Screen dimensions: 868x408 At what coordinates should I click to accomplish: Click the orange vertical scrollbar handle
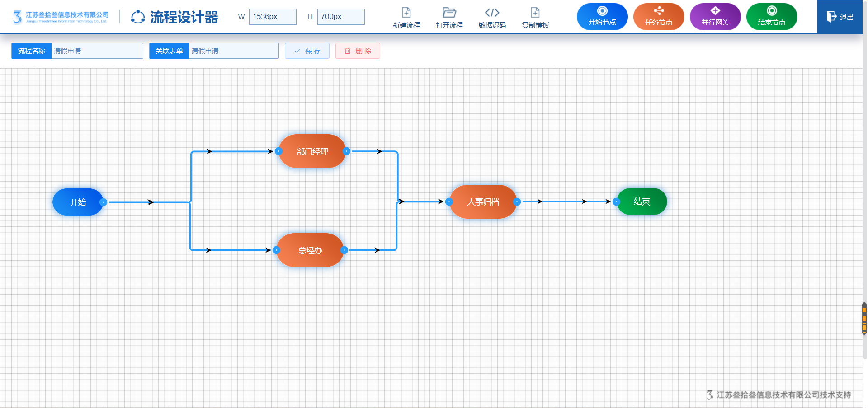864,319
